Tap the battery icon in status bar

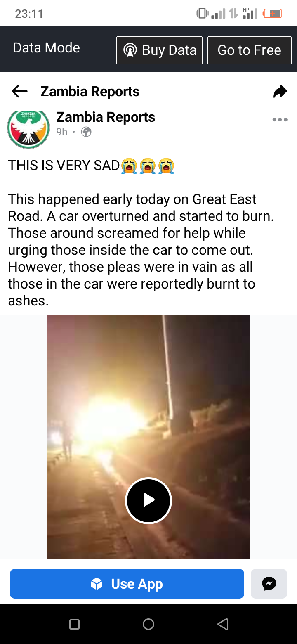272,14
